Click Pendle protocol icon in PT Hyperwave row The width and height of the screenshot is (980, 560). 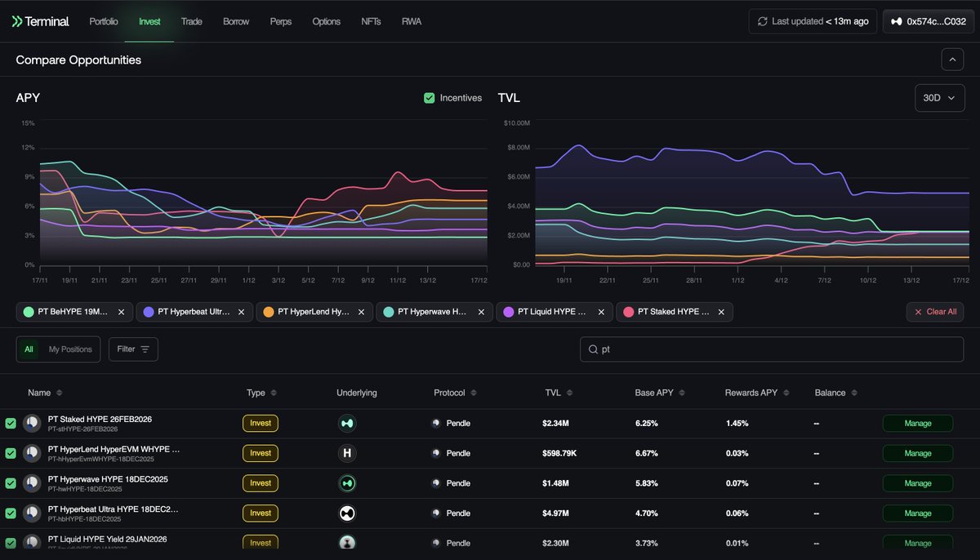437,483
